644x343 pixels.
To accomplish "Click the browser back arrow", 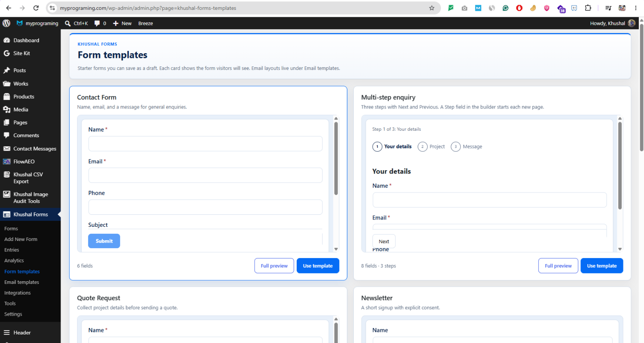I will [x=9, y=8].
